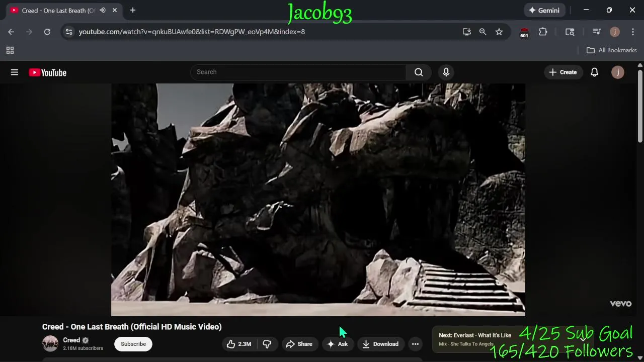The image size is (644, 362).
Task: Open Chrome profile avatar
Action: [615, 32]
